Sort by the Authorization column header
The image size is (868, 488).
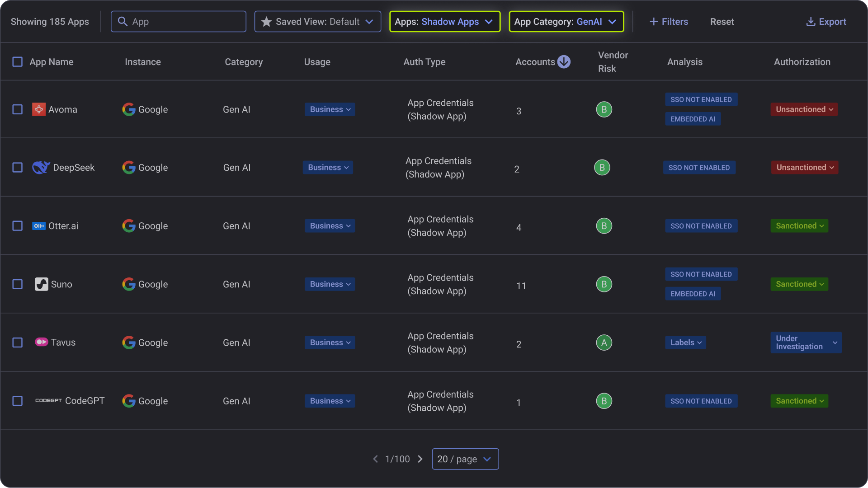click(x=802, y=62)
